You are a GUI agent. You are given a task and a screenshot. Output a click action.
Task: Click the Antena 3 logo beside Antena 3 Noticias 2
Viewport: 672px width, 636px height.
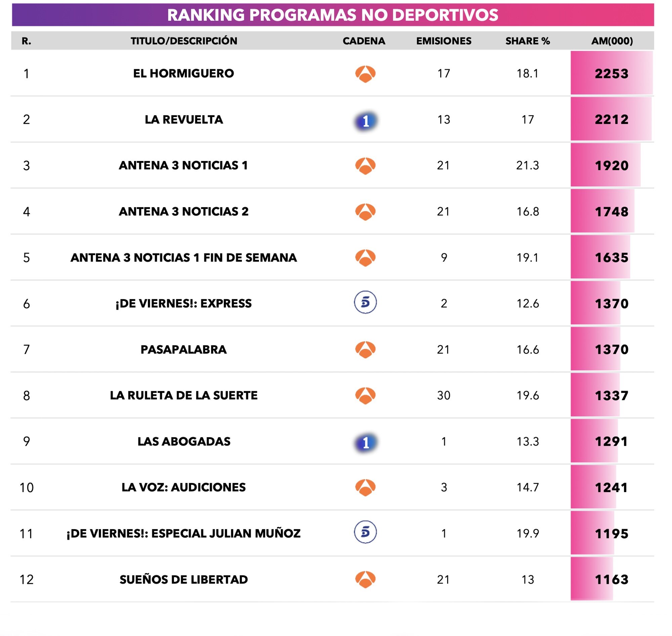coord(365,212)
